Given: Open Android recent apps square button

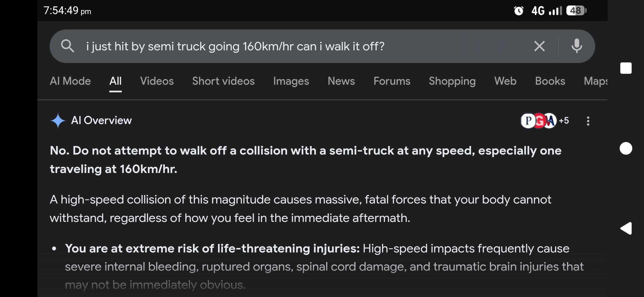Looking at the screenshot, I should click(626, 68).
